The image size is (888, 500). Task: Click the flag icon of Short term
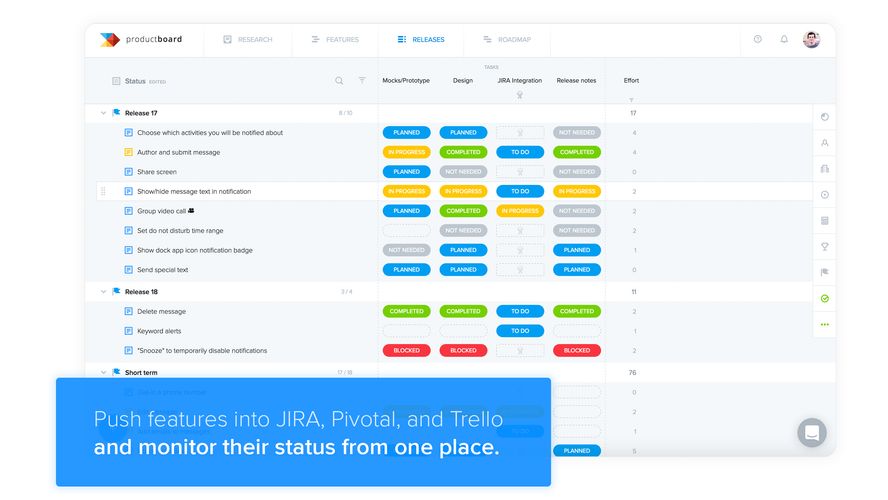coord(116,372)
